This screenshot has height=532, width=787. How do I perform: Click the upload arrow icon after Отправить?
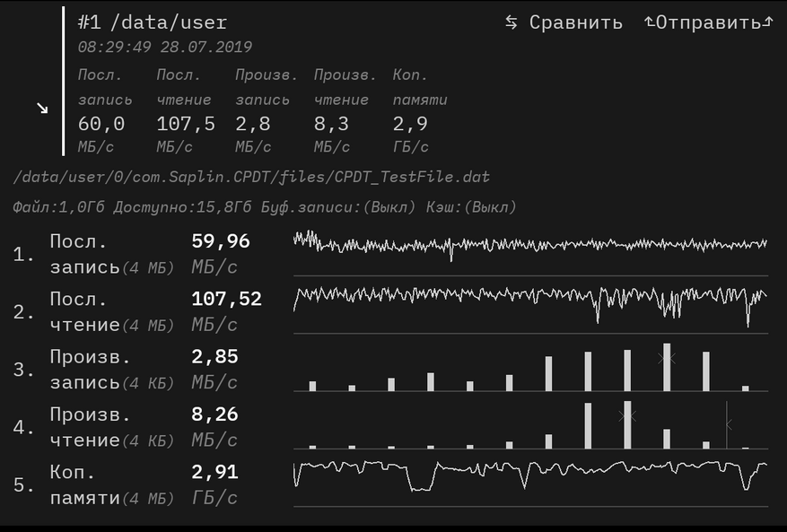(x=767, y=22)
